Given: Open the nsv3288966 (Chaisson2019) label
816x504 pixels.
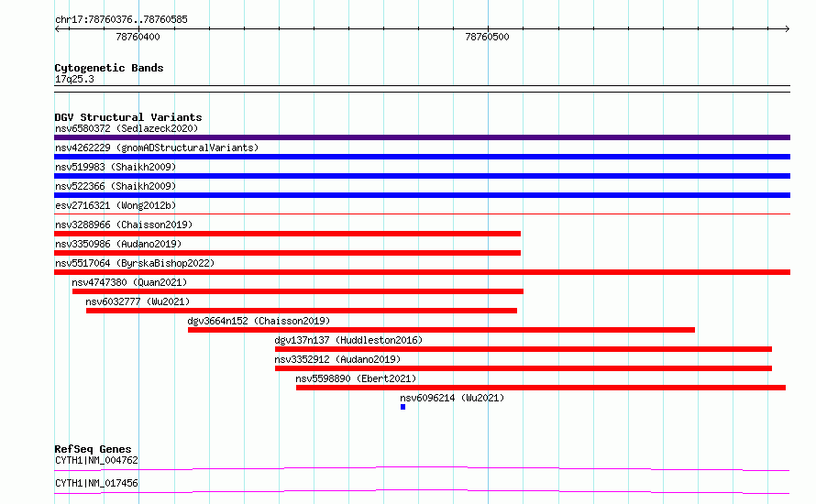Looking at the screenshot, I should point(124,225).
